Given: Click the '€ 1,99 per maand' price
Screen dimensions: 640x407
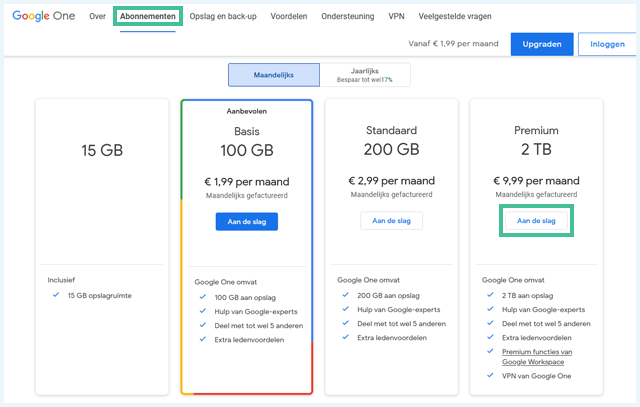Looking at the screenshot, I should (x=247, y=182).
